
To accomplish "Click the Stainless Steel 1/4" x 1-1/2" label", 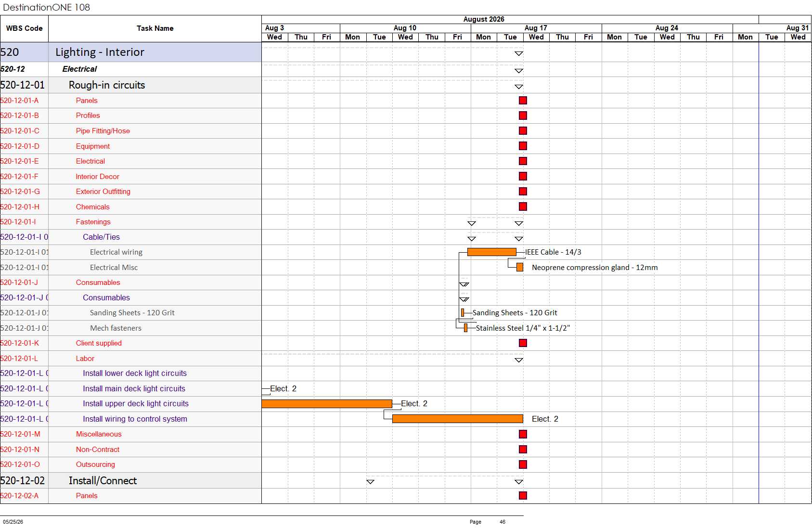I will click(x=523, y=328).
